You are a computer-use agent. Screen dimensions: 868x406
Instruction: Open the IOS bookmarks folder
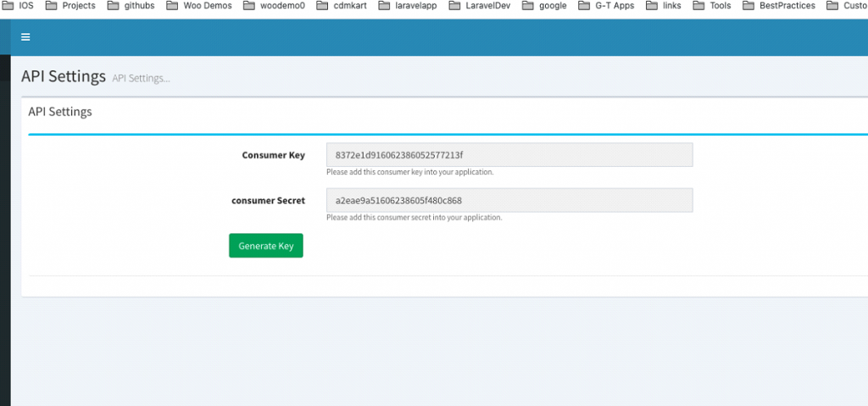19,6
